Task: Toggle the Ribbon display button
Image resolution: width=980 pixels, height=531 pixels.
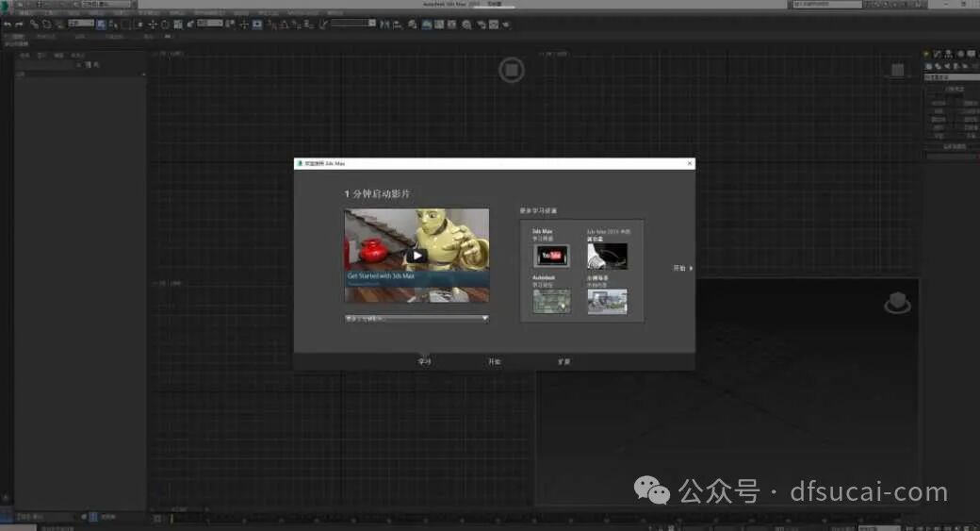Action: (427, 25)
